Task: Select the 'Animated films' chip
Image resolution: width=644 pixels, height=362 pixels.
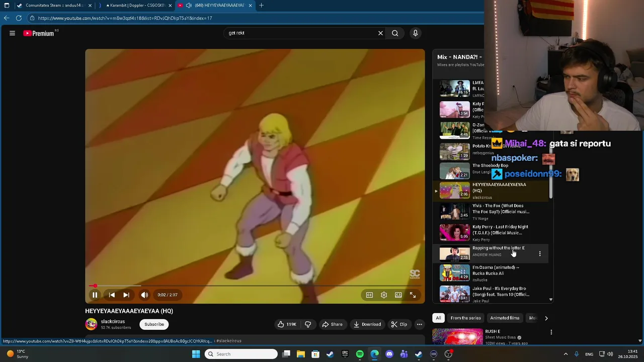Action: (505, 318)
